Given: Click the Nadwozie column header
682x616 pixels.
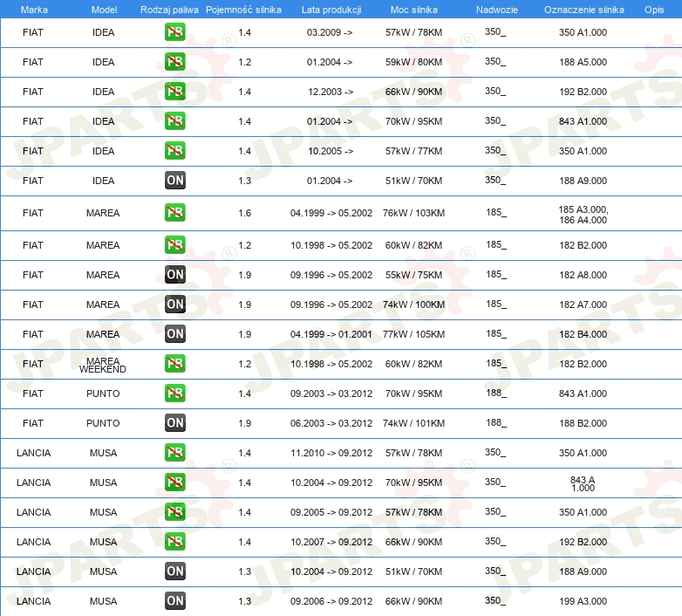Looking at the screenshot, I should click(x=497, y=10).
